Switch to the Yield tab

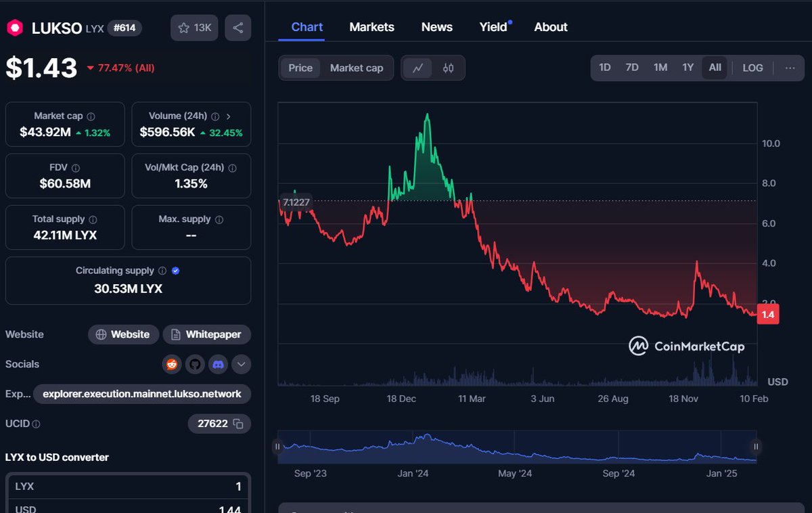click(x=494, y=27)
